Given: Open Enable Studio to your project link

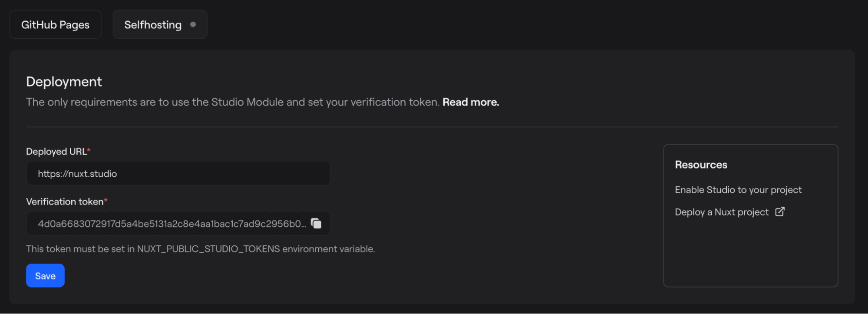Looking at the screenshot, I should (x=738, y=190).
